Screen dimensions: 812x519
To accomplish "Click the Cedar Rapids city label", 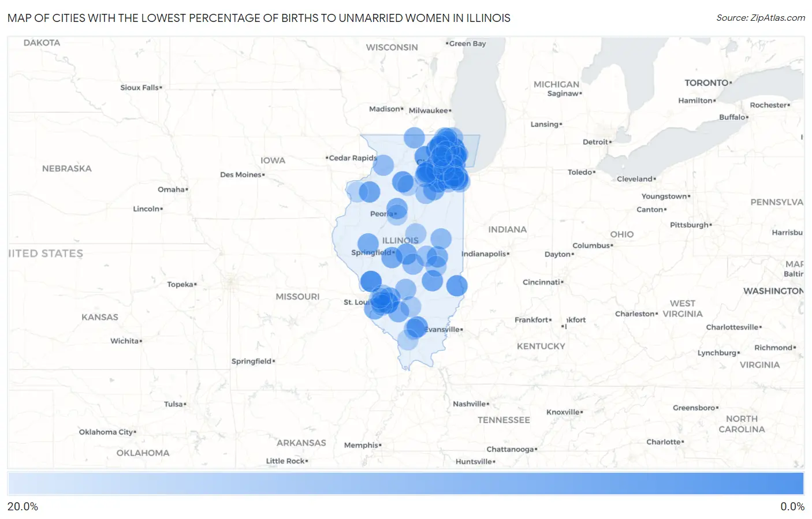I will coord(352,158).
